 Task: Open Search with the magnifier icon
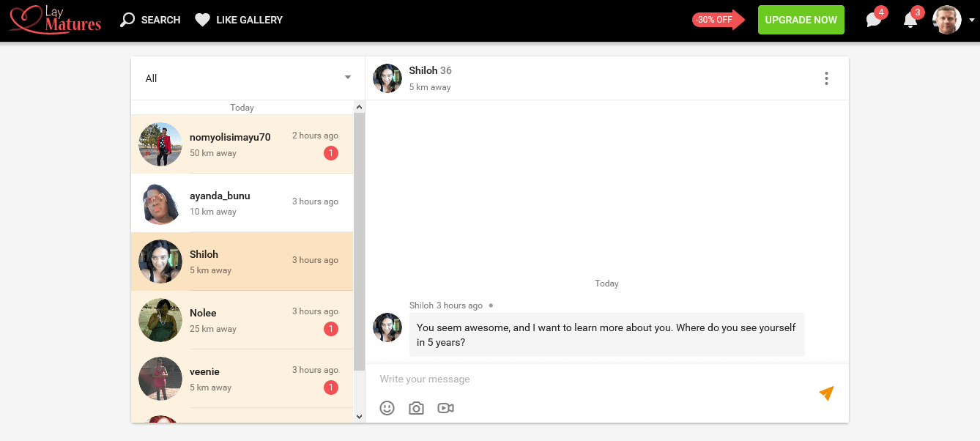(x=127, y=20)
